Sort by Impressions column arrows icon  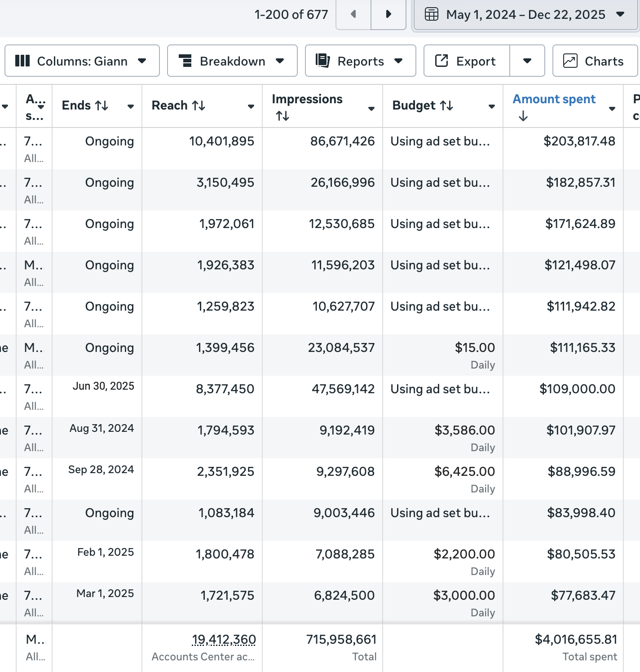coord(282,116)
